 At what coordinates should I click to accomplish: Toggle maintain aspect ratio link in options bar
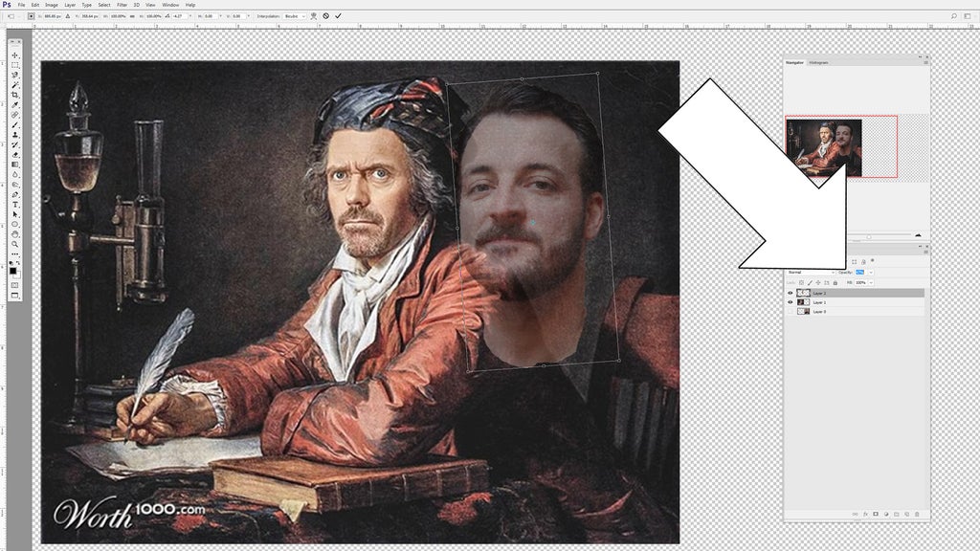(132, 16)
